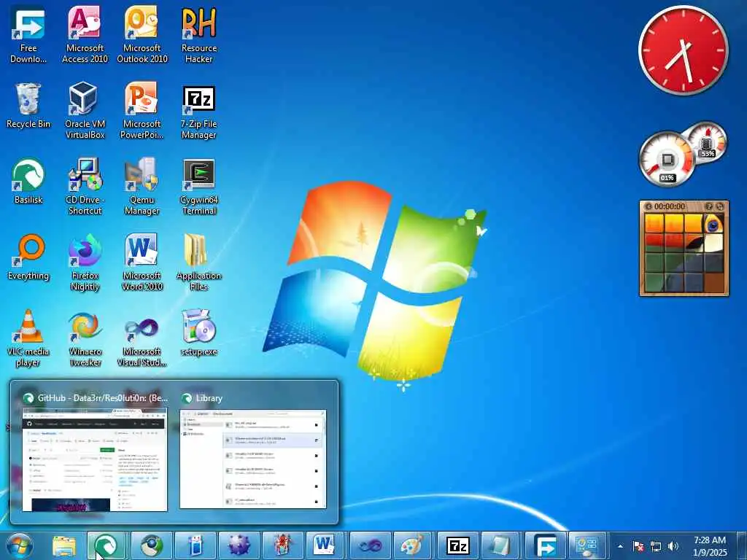This screenshot has height=560, width=747.
Task: Select the Oracle VM VirtualBox desktop icon
Action: click(x=85, y=111)
